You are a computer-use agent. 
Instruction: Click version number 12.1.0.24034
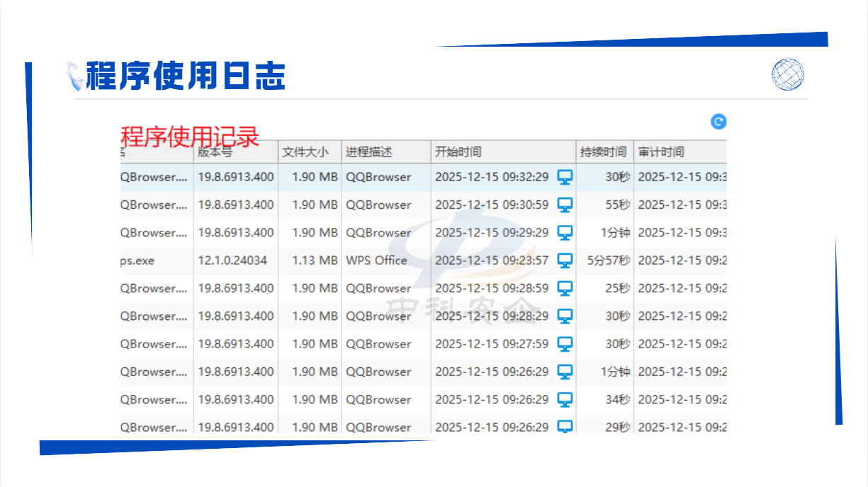click(x=232, y=260)
